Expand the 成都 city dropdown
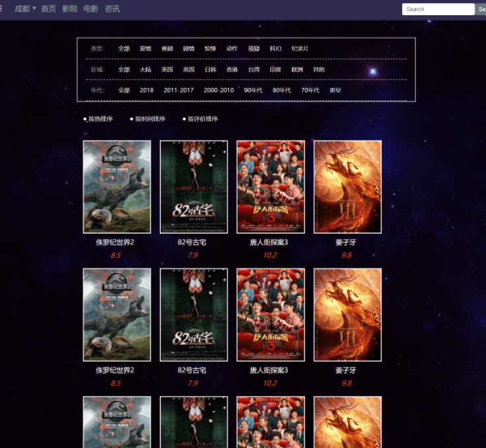Image resolution: width=486 pixels, height=448 pixels. [x=25, y=9]
